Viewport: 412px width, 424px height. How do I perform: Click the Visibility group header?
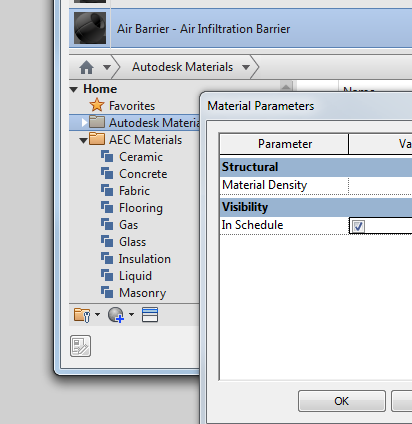point(316,207)
